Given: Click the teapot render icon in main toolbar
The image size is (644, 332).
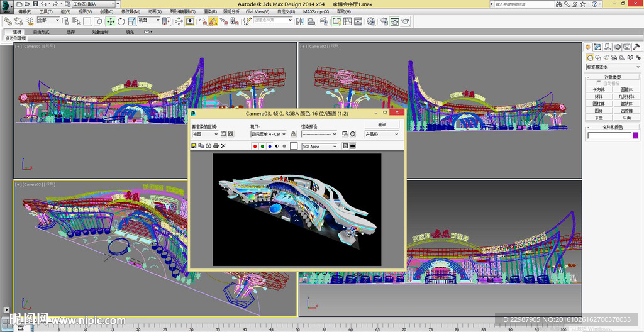Looking at the screenshot, I should [x=406, y=21].
